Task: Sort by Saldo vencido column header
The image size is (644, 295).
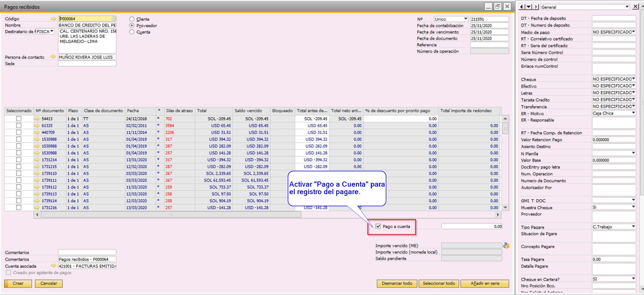Action: (251, 111)
